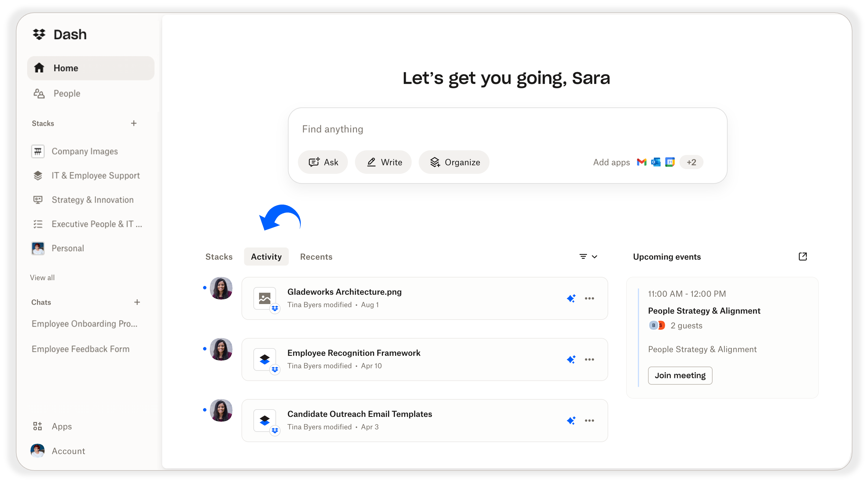Switch to the Stacks tab
This screenshot has height=483, width=868.
219,256
